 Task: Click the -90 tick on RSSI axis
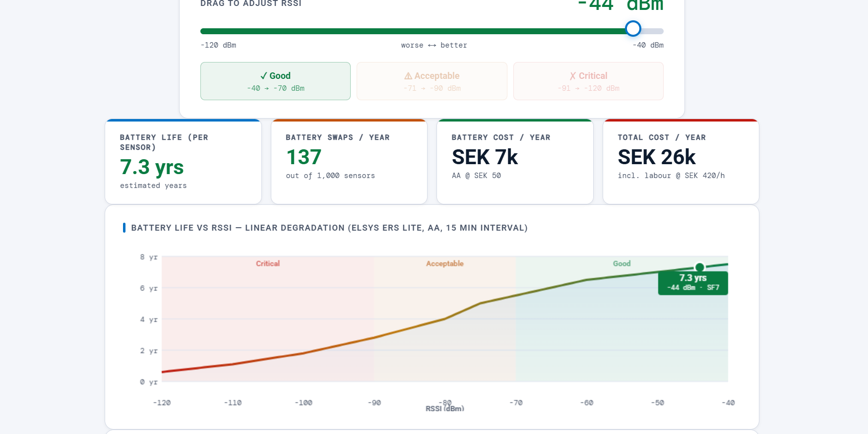pyautogui.click(x=374, y=403)
